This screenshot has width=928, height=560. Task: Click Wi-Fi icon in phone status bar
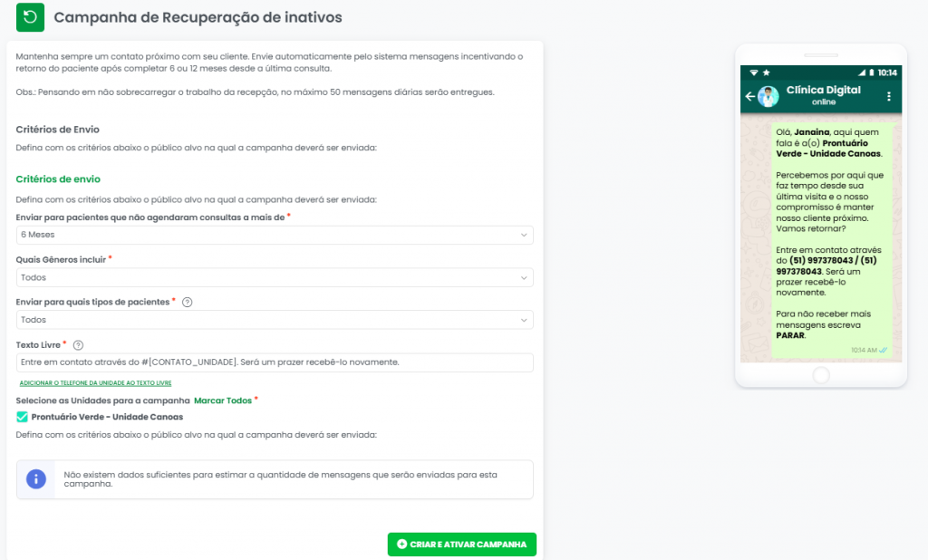(x=753, y=72)
